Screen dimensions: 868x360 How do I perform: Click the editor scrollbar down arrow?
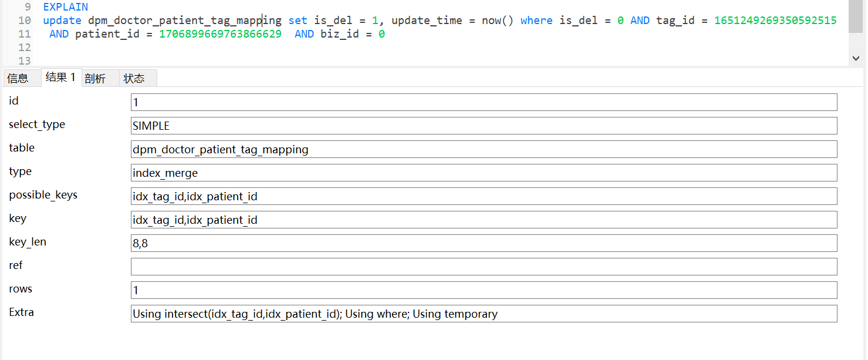click(x=856, y=58)
